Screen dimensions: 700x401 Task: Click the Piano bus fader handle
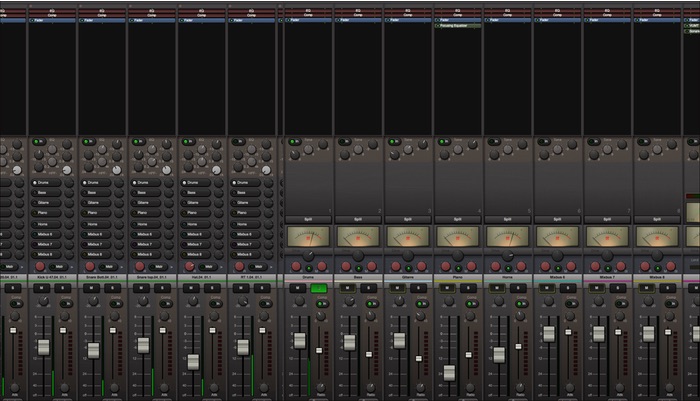coord(449,371)
